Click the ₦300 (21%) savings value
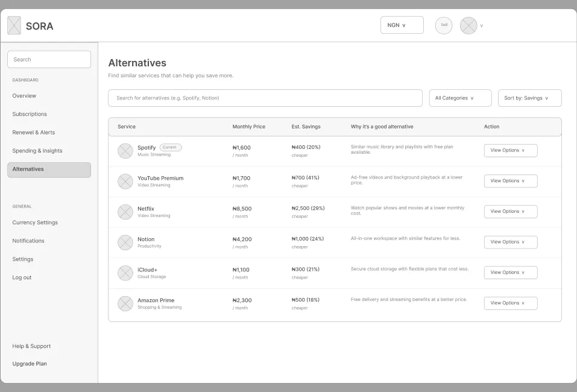 point(306,270)
